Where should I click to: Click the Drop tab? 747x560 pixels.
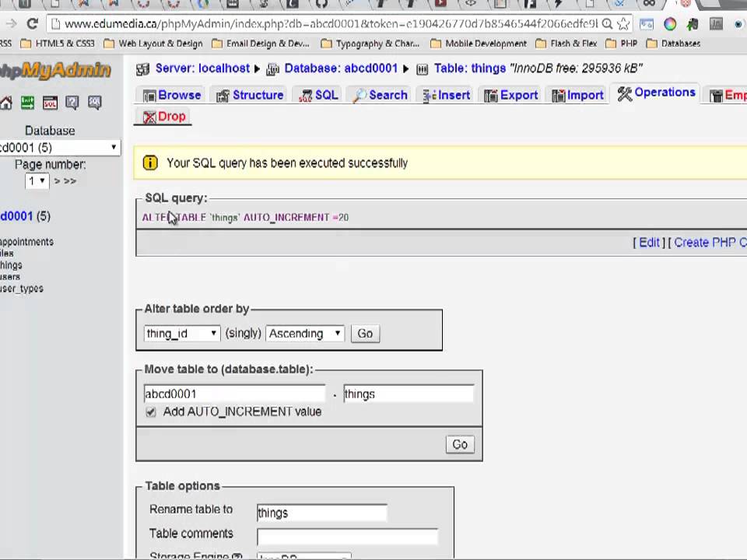tap(164, 117)
